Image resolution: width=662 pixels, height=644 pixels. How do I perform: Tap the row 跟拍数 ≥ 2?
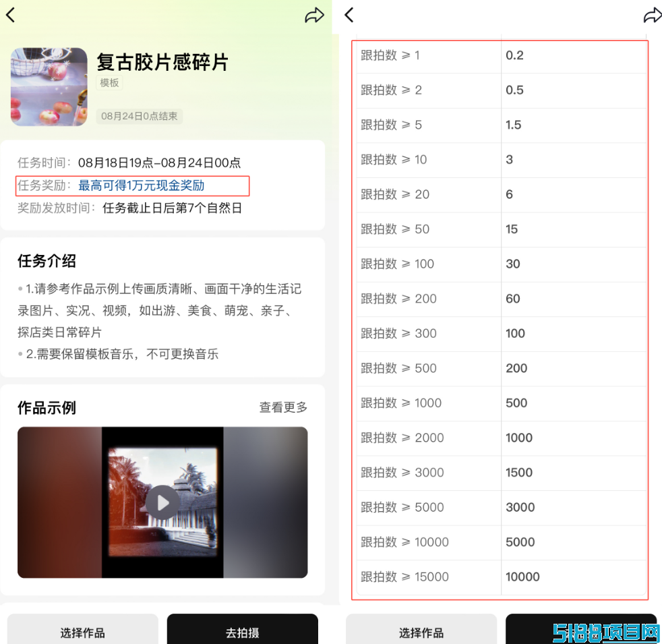pyautogui.click(x=502, y=90)
